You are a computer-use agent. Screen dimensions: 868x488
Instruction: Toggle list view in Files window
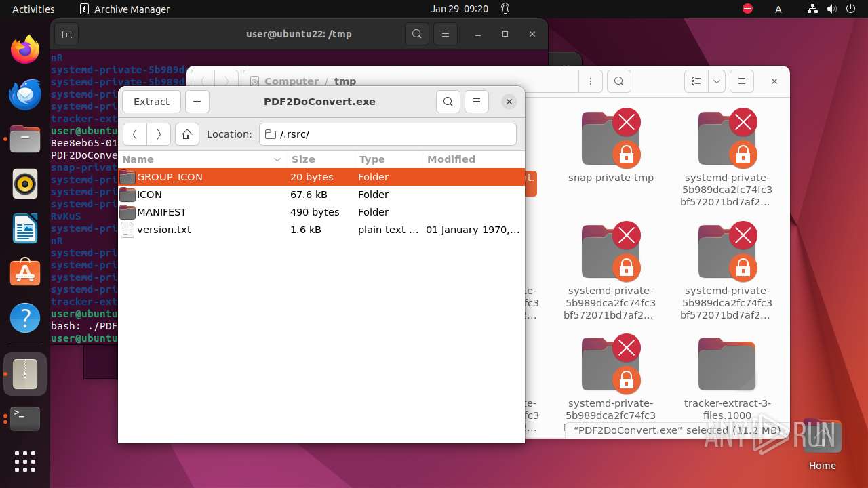click(696, 81)
